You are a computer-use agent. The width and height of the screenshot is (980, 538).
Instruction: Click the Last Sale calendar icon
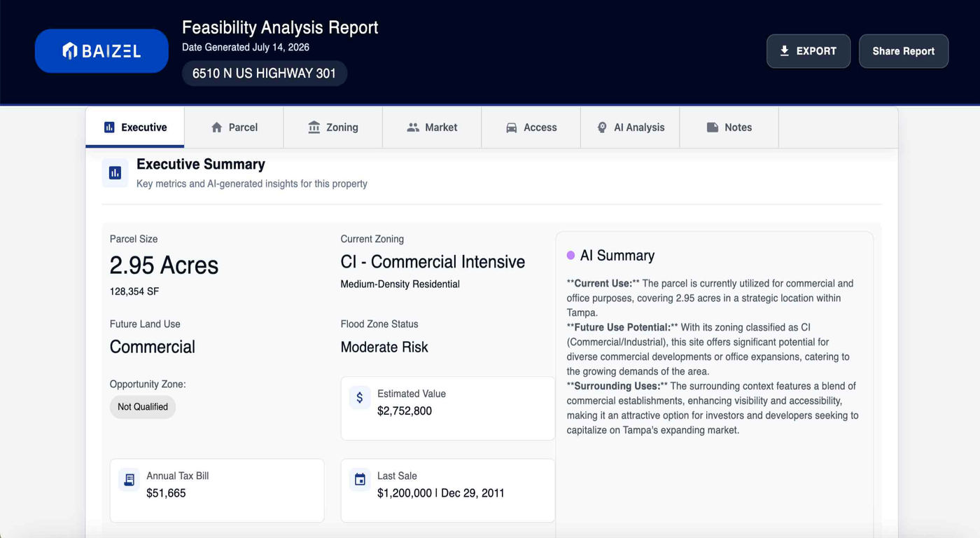click(360, 479)
